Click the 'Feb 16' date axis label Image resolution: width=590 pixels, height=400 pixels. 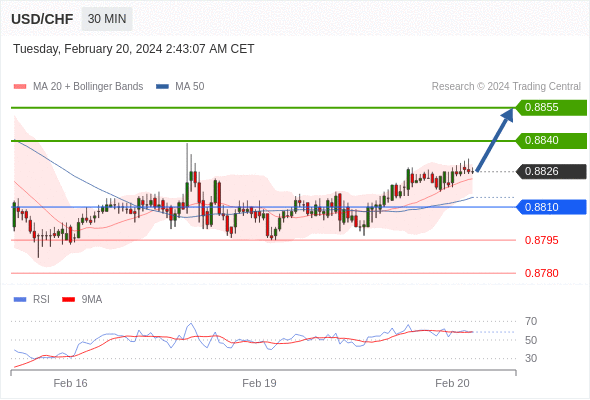[x=70, y=383]
